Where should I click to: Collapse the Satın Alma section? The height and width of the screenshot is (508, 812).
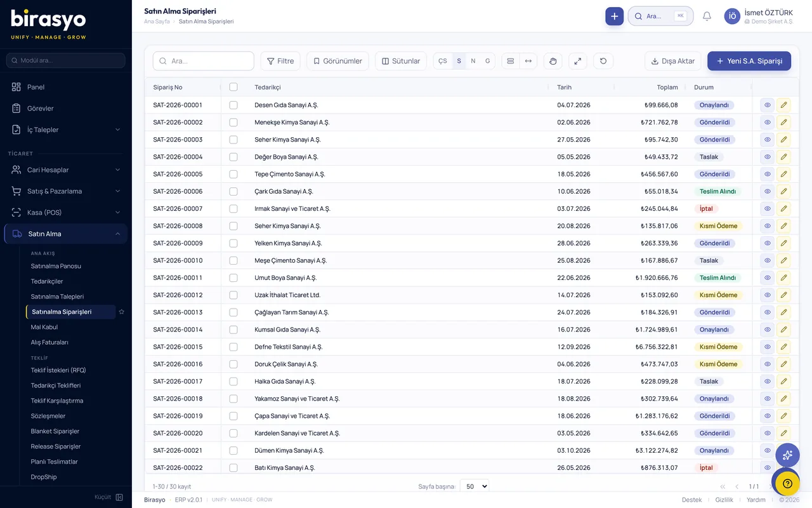point(66,234)
